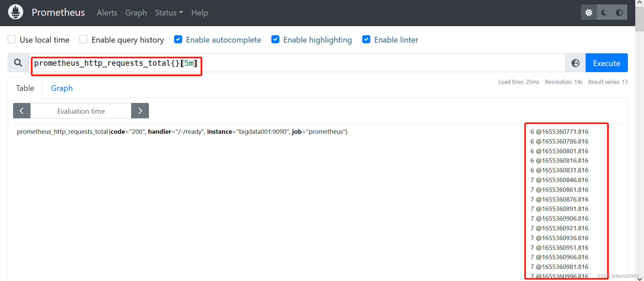This screenshot has height=281, width=644.
Task: Toggle the Use local time checkbox
Action: click(12, 39)
